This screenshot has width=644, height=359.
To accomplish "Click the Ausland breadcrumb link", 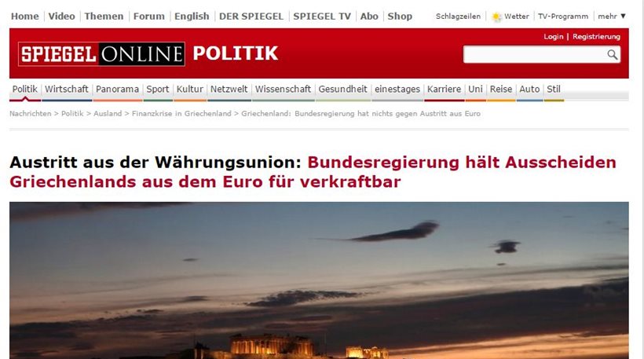I will point(108,113).
